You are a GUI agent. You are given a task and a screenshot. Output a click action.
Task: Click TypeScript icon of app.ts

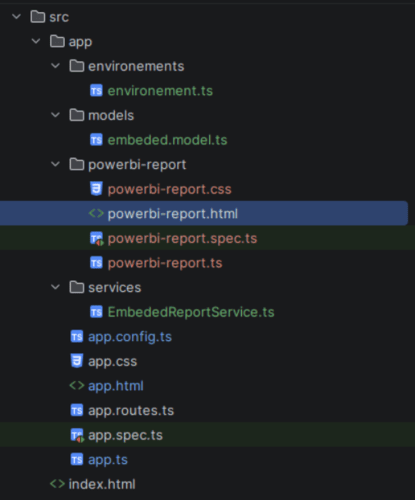77,460
